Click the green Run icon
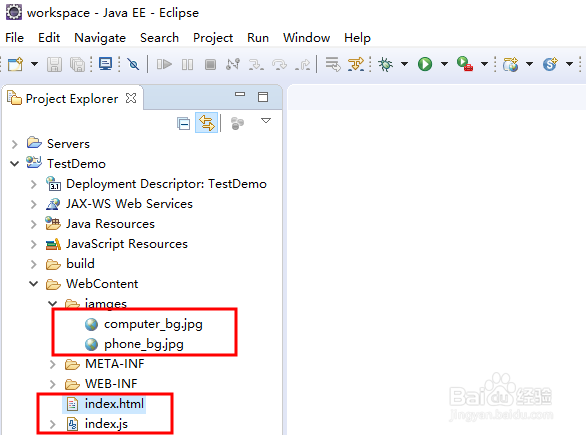Image resolution: width=586 pixels, height=435 pixels. point(425,64)
